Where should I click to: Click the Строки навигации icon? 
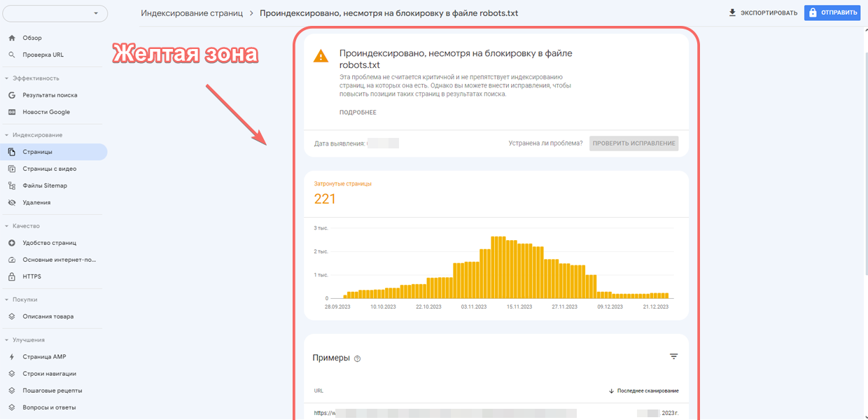(12, 374)
